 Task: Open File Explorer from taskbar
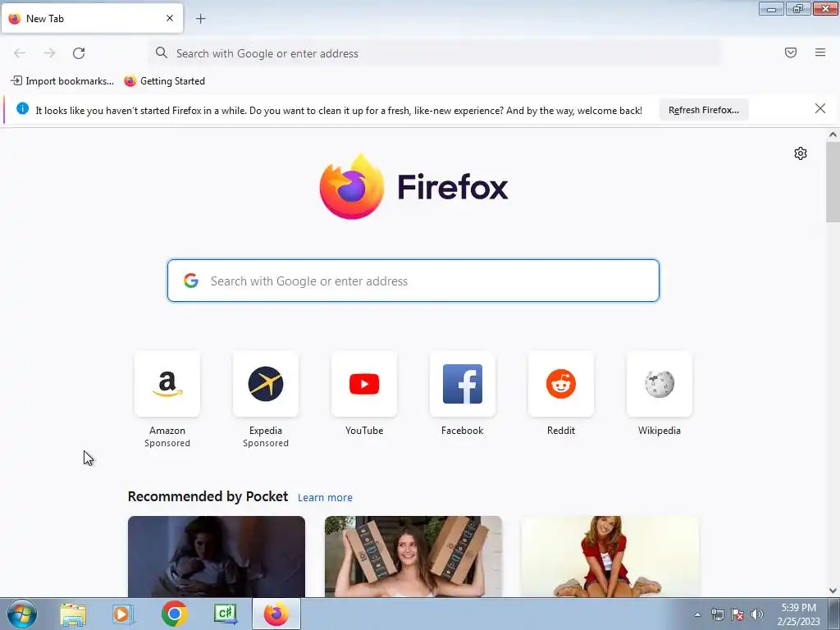pos(73,614)
